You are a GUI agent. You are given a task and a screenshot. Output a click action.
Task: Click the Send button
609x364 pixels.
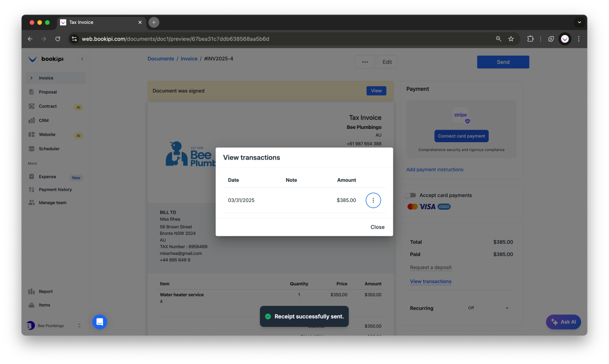(503, 62)
